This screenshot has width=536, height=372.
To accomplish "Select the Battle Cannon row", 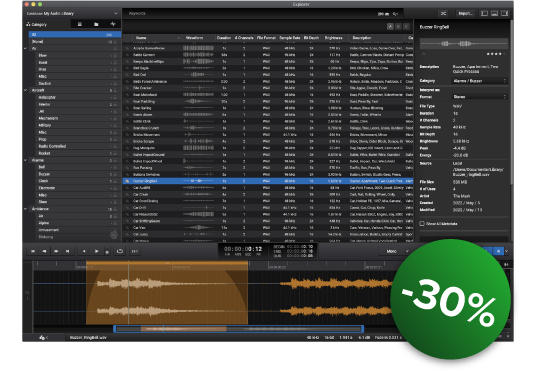I will 268,55.
